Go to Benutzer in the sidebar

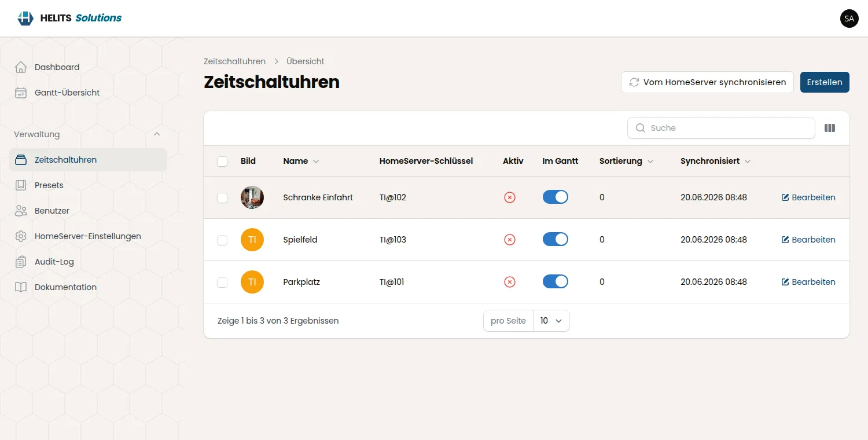click(88, 211)
